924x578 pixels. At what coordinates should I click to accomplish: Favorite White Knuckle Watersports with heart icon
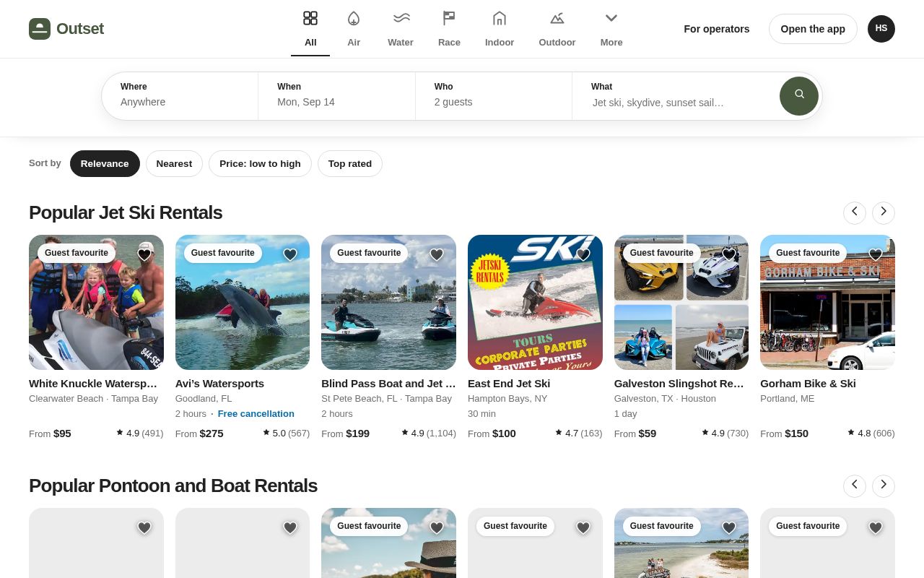pos(144,254)
